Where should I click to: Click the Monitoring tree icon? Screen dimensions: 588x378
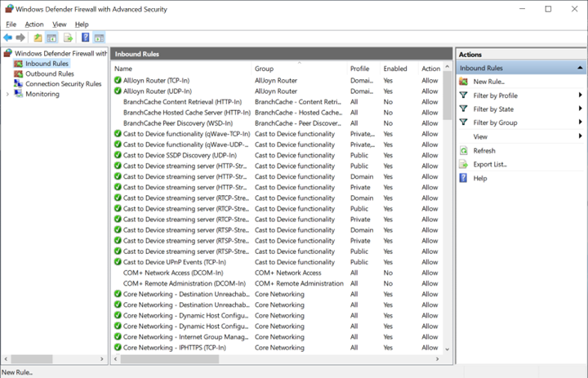pos(18,94)
